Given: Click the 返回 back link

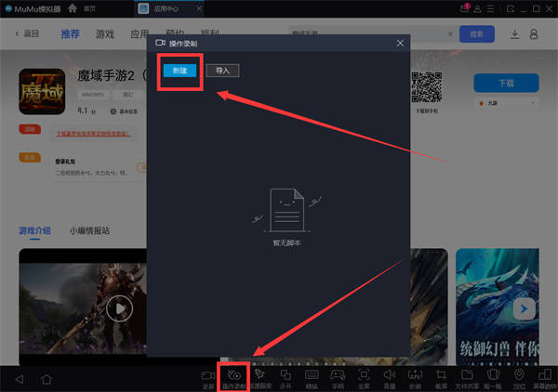Looking at the screenshot, I should click(x=27, y=34).
